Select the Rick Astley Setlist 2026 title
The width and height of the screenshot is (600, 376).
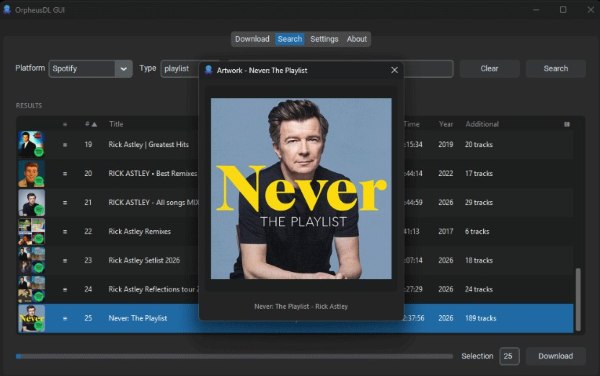[144, 260]
